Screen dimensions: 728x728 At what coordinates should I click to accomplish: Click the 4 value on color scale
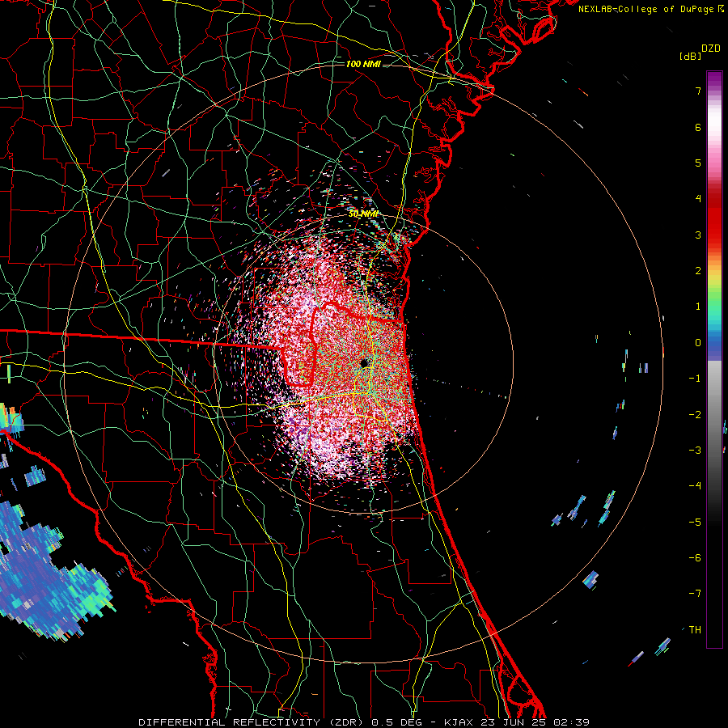(x=698, y=199)
